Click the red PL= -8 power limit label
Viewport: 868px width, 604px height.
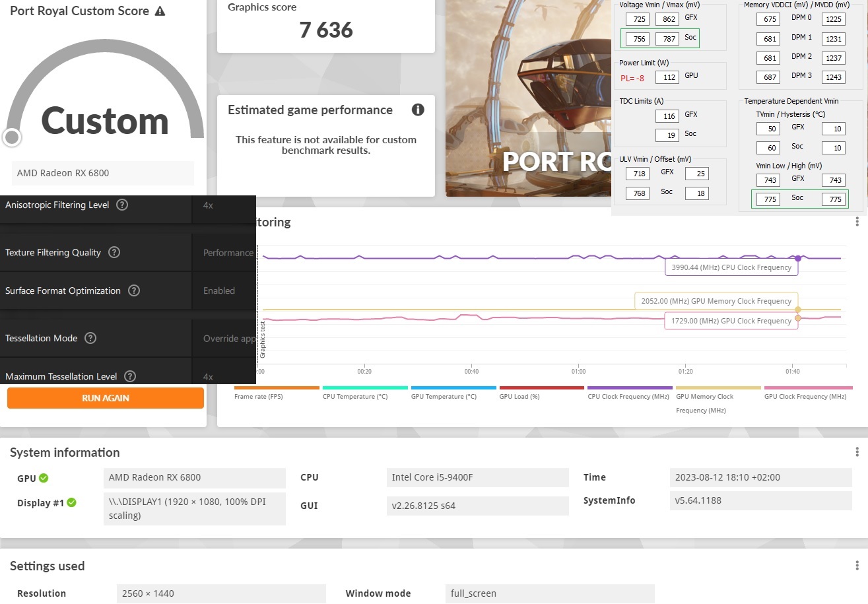point(632,78)
